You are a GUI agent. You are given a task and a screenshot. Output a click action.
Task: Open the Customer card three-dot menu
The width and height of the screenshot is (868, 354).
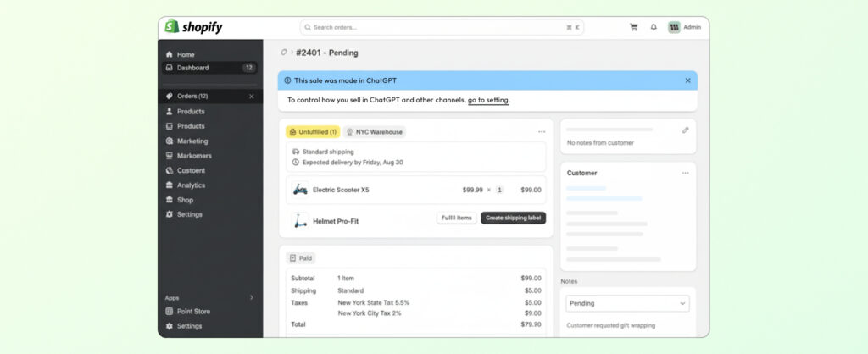tap(685, 173)
